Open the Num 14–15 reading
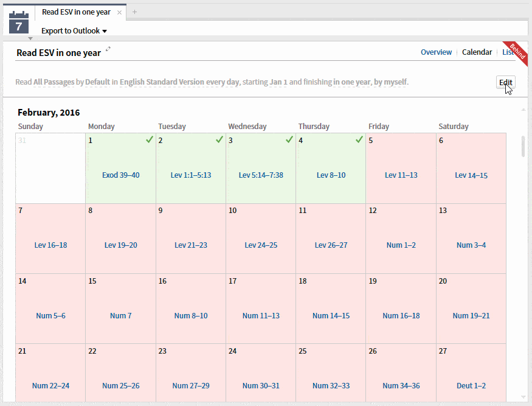The width and height of the screenshot is (532, 406). 331,316
